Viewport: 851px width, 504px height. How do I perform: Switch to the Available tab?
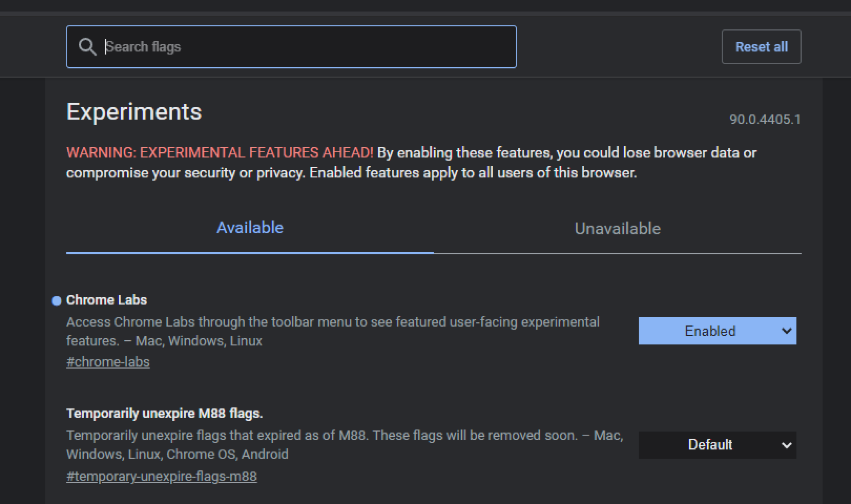tap(250, 228)
